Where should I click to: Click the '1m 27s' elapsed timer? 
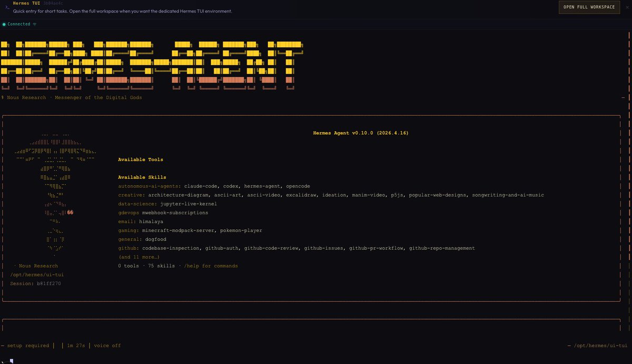click(77, 346)
